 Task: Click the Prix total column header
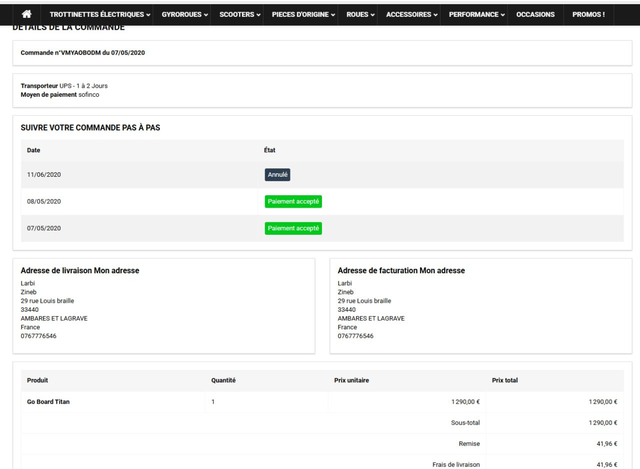pyautogui.click(x=505, y=380)
